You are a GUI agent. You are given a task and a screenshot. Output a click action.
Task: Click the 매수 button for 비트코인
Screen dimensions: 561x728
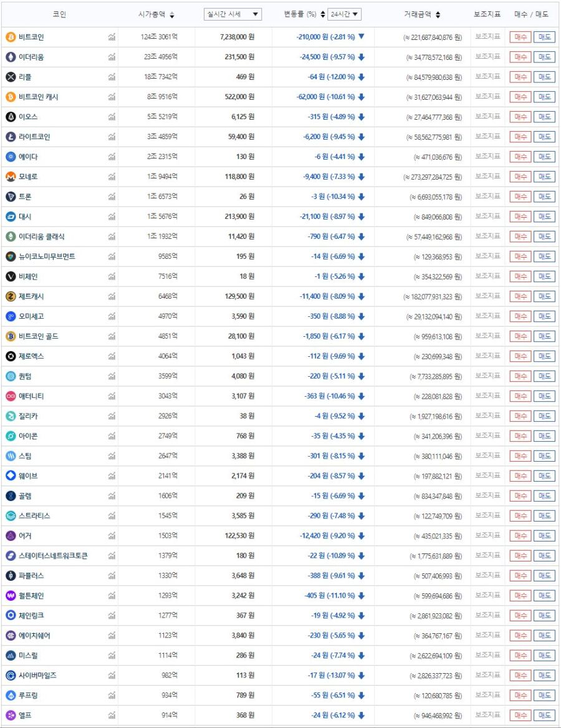(x=520, y=37)
